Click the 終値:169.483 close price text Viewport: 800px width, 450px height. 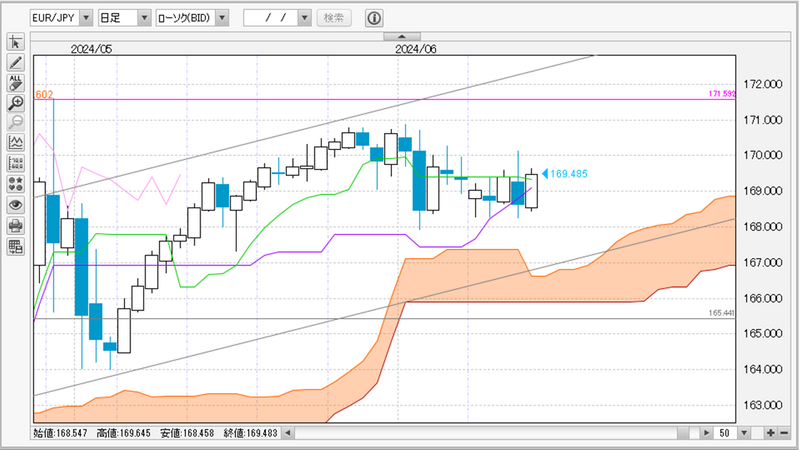pyautogui.click(x=251, y=433)
